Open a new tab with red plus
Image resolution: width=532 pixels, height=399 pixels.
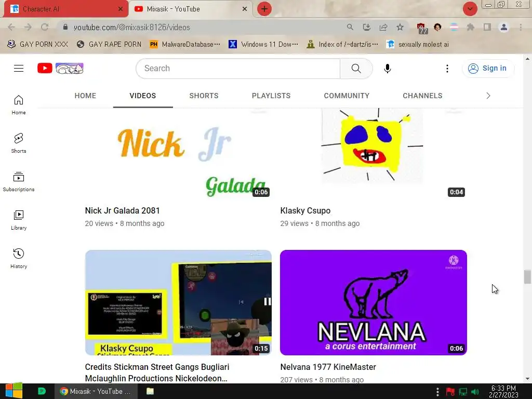click(264, 9)
